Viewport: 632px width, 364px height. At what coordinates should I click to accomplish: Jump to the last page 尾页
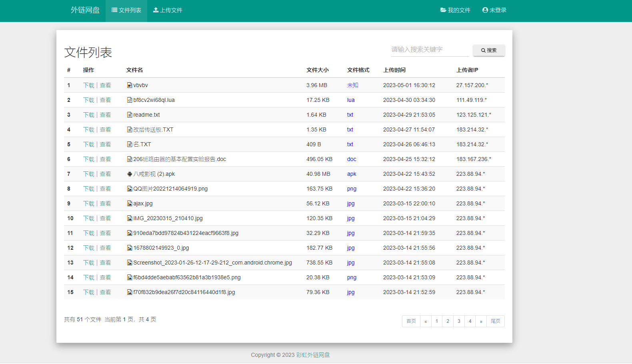[495, 321]
